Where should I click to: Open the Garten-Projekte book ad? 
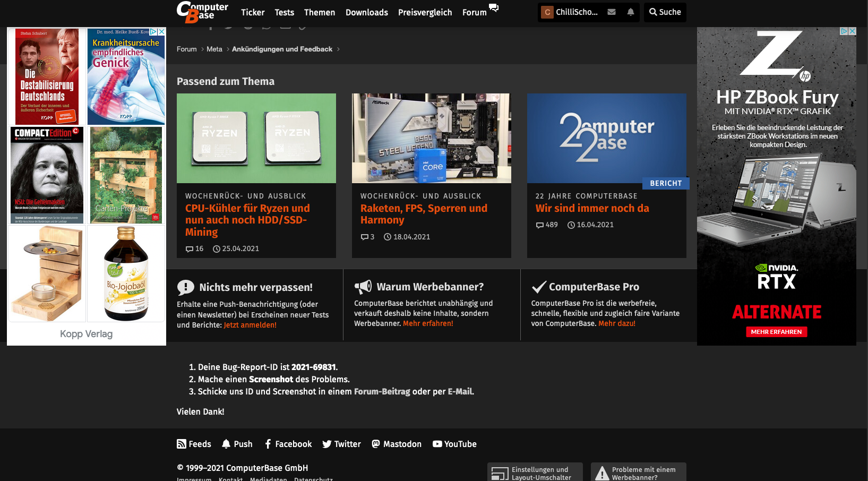pyautogui.click(x=126, y=175)
